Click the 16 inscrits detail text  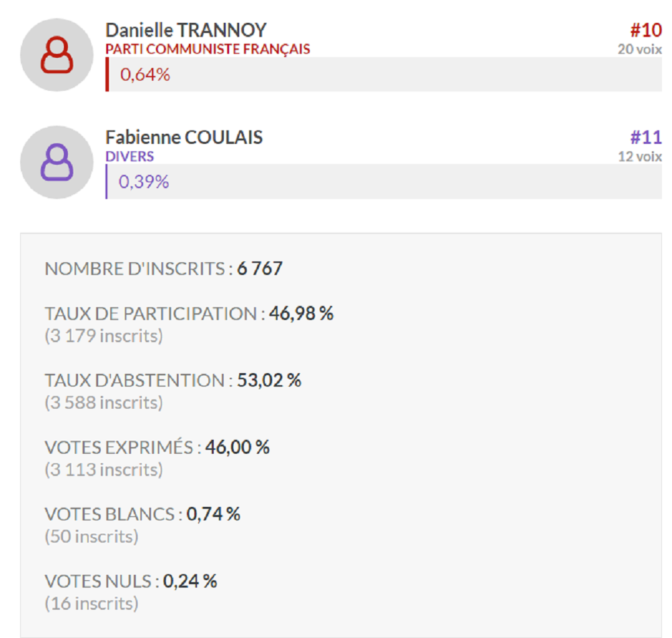pos(91,604)
